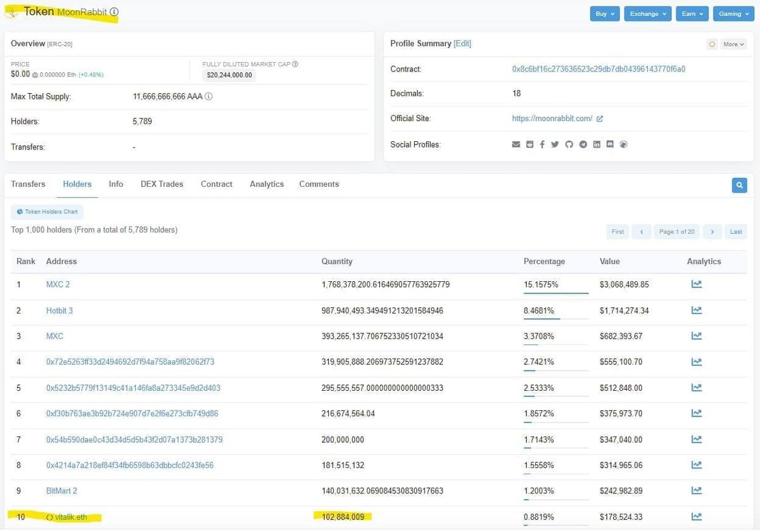
Task: Open the GitHub social profile icon
Action: [x=569, y=144]
